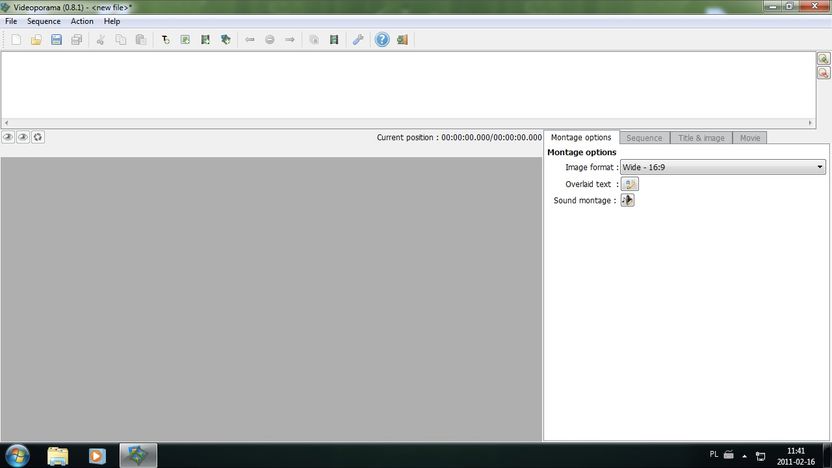The width and height of the screenshot is (832, 468).
Task: Open the Windows Start menu
Action: click(18, 456)
